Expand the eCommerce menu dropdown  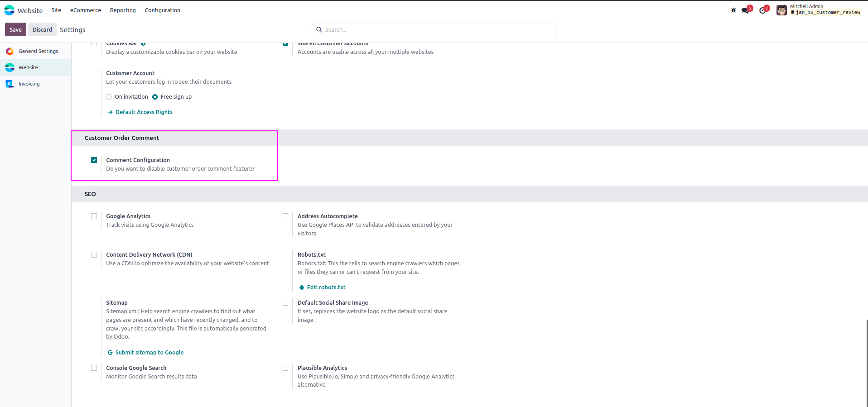coord(86,10)
